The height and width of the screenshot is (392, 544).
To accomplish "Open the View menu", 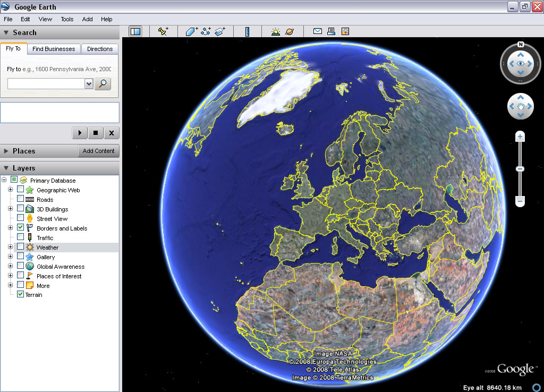I will (x=45, y=19).
